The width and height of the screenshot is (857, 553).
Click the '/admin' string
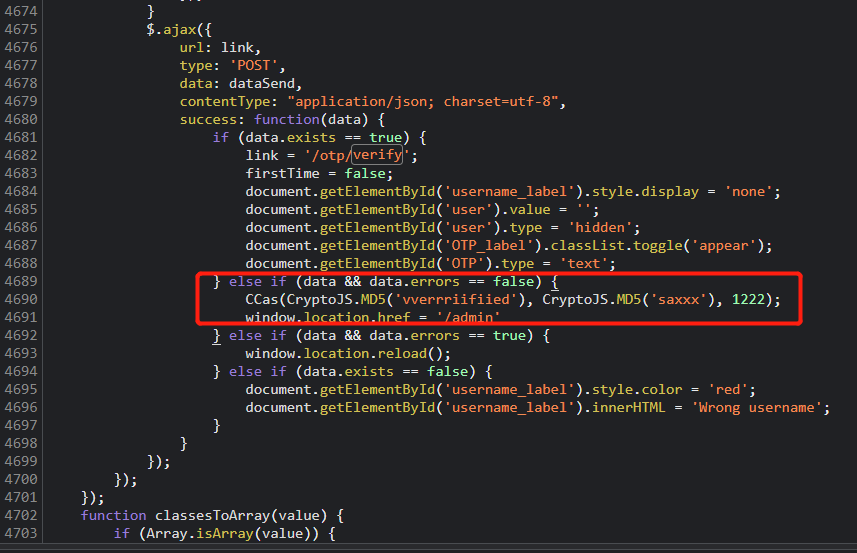pos(468,317)
